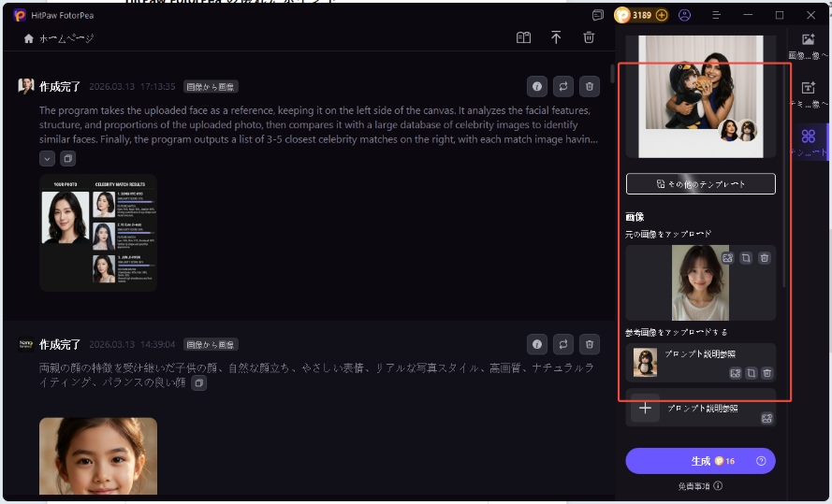Screen dimensions: 832x504
Task: Regenerate the 14:39:04 result
Action: tap(563, 344)
